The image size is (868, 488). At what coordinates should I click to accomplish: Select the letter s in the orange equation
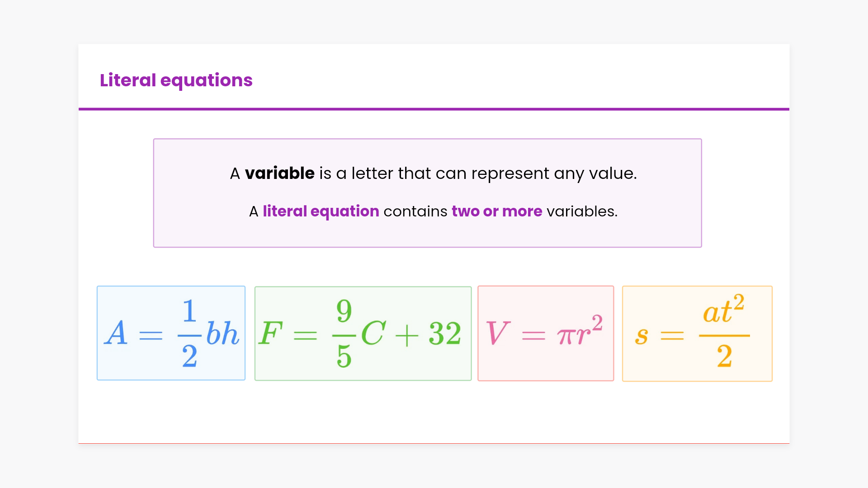tap(642, 335)
